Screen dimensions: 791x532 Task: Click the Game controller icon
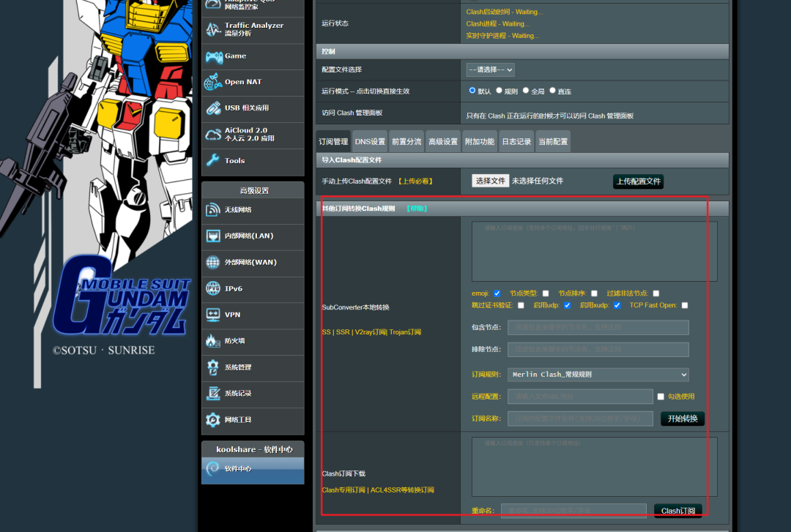pyautogui.click(x=214, y=57)
